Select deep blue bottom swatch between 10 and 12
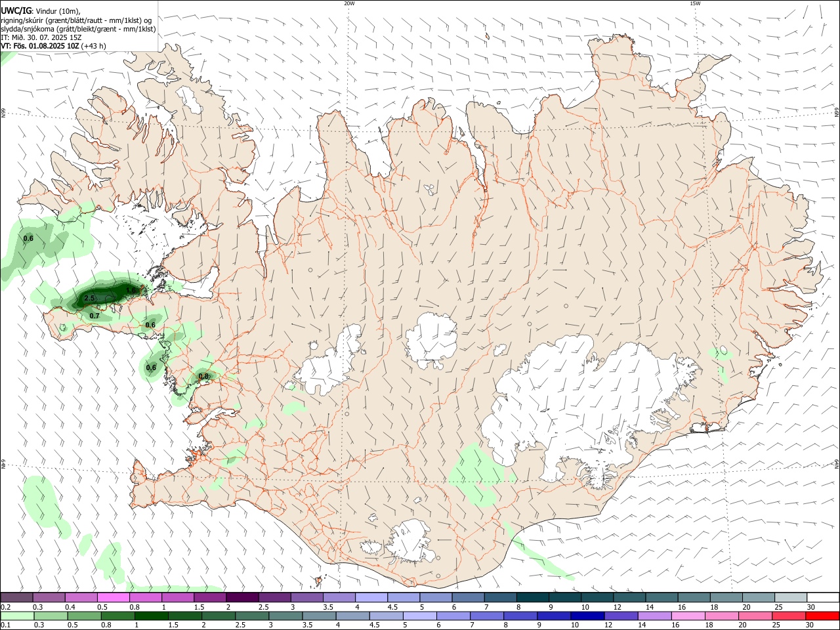This screenshot has height=630, width=840. coord(587,616)
